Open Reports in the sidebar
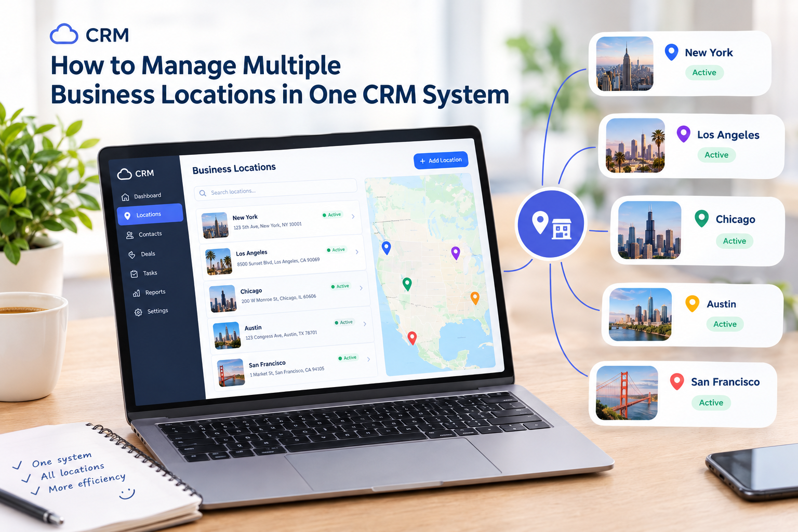Viewport: 798px width, 532px height. (x=149, y=292)
